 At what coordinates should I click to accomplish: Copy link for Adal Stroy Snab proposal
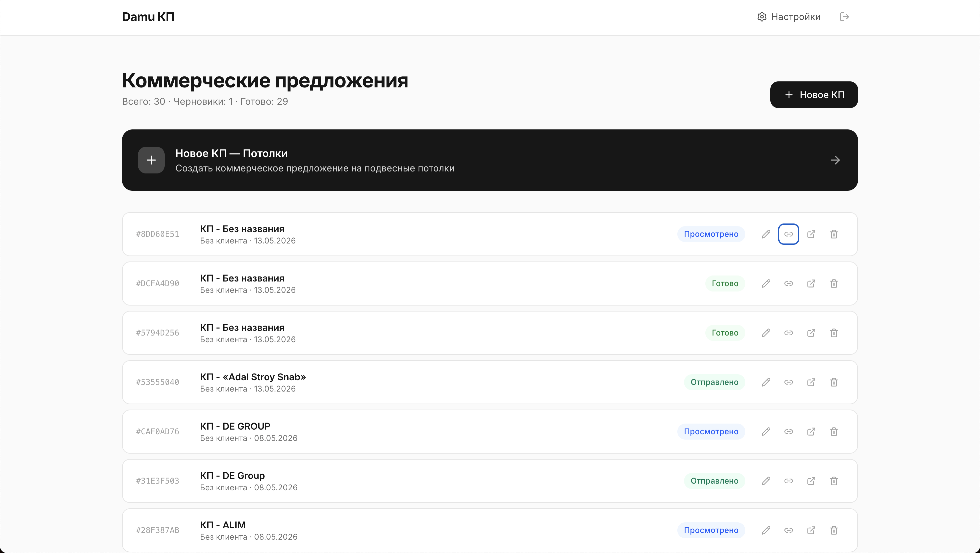788,382
